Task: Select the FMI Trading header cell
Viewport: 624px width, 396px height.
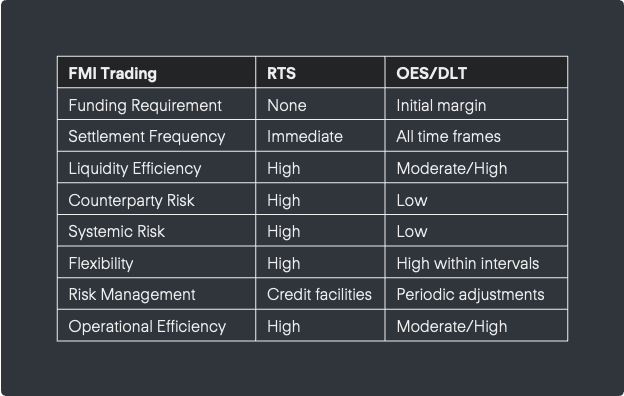Action: [156, 72]
